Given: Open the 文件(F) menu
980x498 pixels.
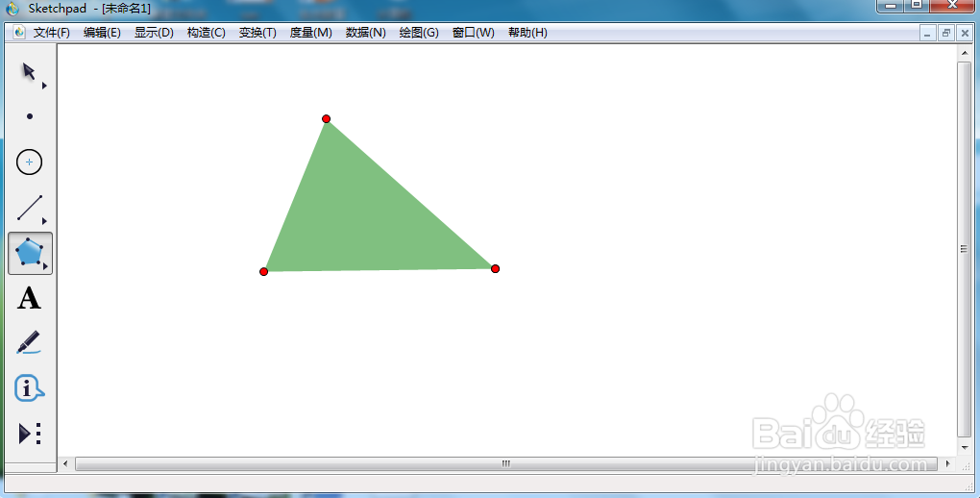Looking at the screenshot, I should point(51,33).
